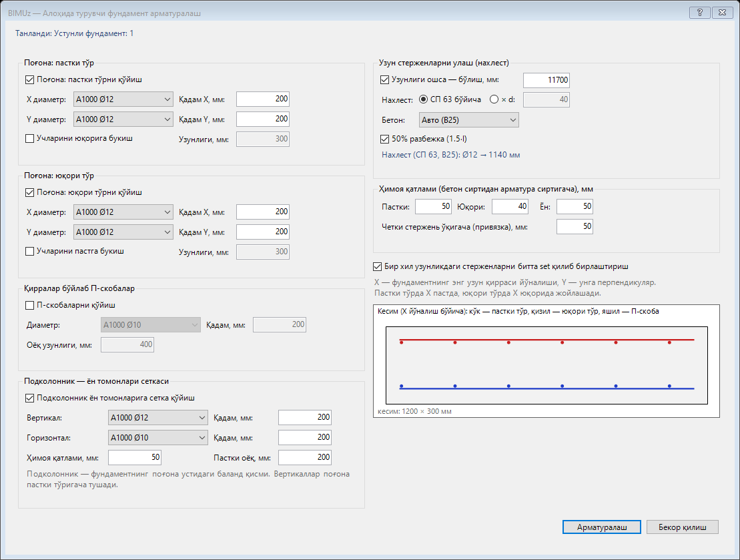
Task: Click the 'Арматуралаш' button
Action: [602, 527]
